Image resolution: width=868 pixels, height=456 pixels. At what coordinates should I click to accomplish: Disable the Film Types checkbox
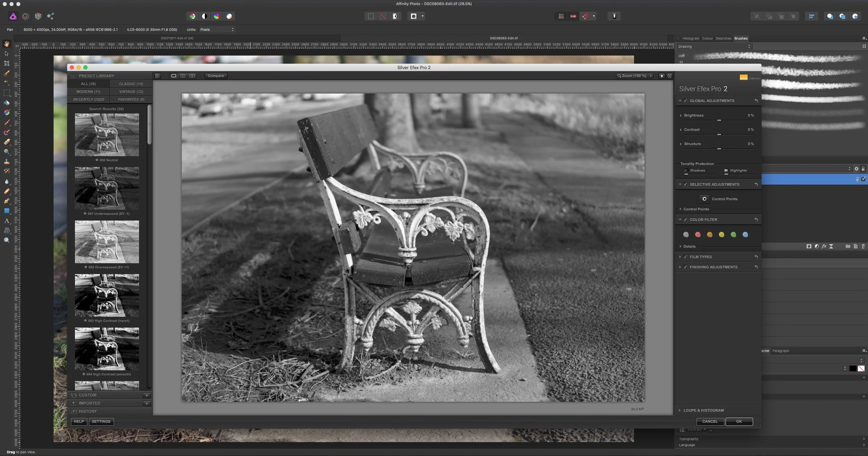[x=685, y=257]
